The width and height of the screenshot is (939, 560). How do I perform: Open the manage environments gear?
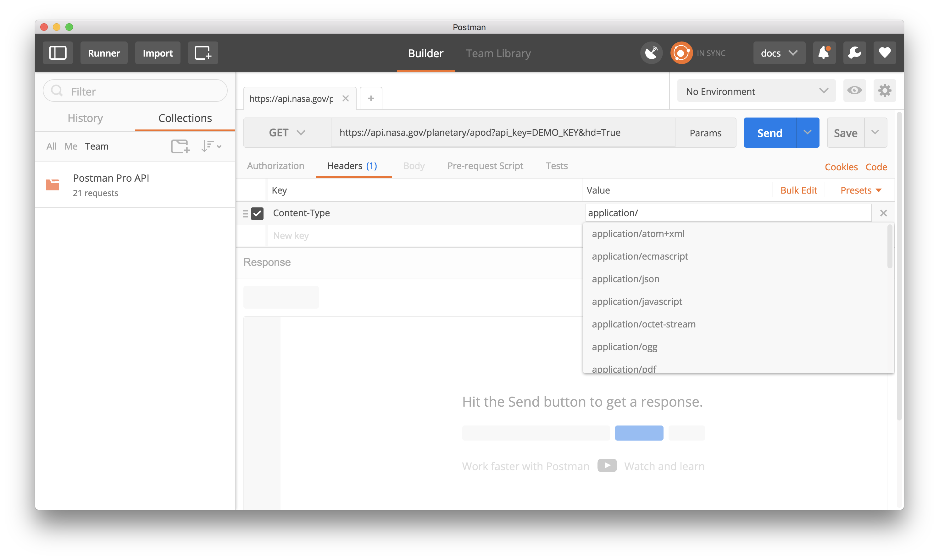click(x=884, y=91)
